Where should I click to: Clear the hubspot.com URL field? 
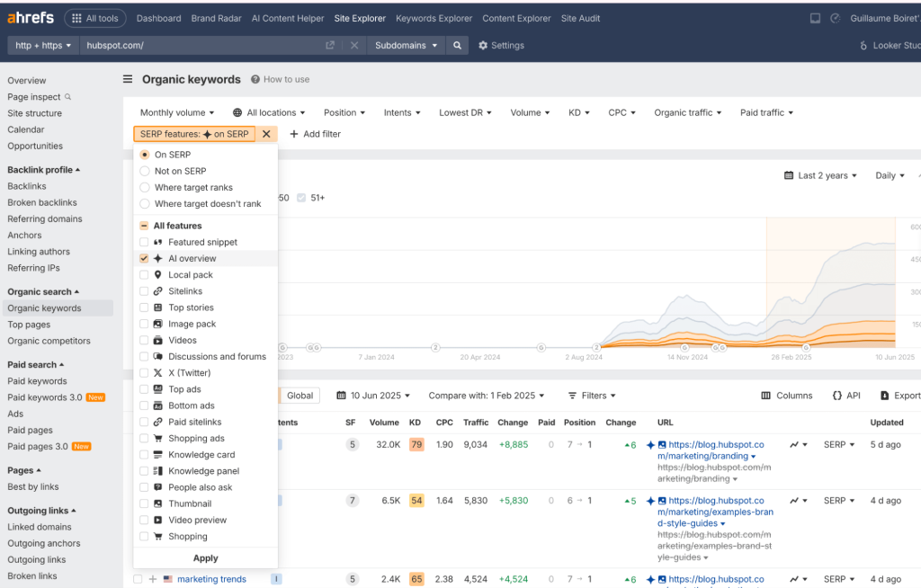coord(354,45)
